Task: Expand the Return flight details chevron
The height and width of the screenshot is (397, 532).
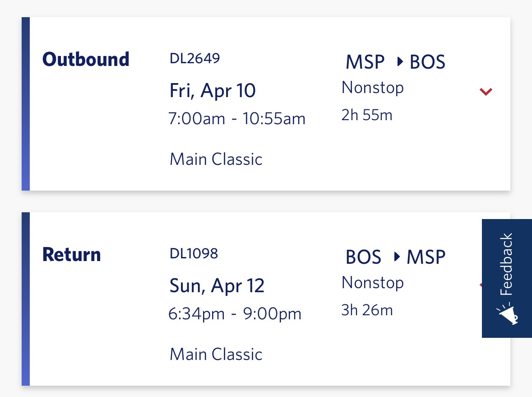Action: pyautogui.click(x=480, y=285)
